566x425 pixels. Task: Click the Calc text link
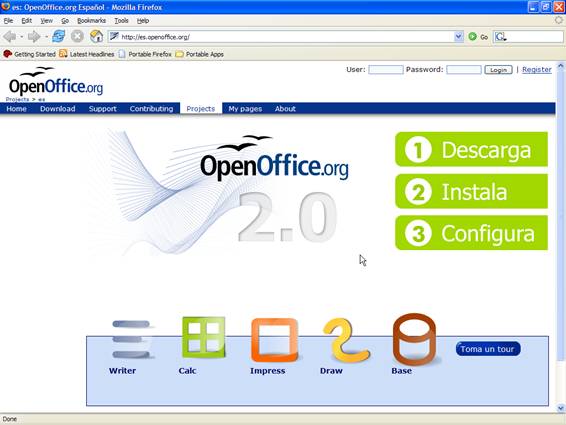click(x=187, y=371)
